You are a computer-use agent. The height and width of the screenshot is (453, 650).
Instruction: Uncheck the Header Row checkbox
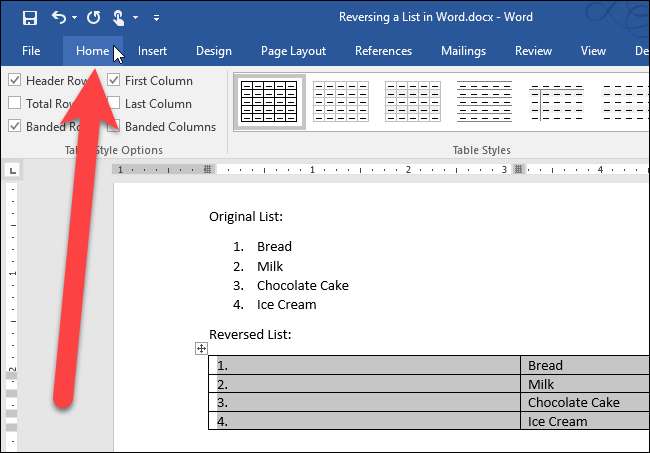click(14, 80)
